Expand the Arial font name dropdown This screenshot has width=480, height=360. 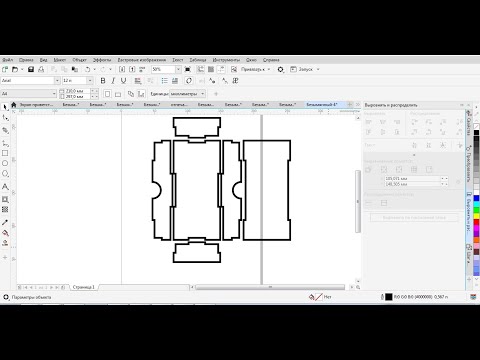[x=57, y=81]
